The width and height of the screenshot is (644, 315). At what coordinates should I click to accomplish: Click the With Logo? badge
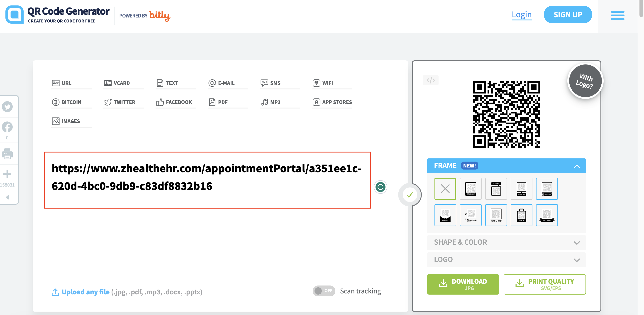[x=585, y=81]
